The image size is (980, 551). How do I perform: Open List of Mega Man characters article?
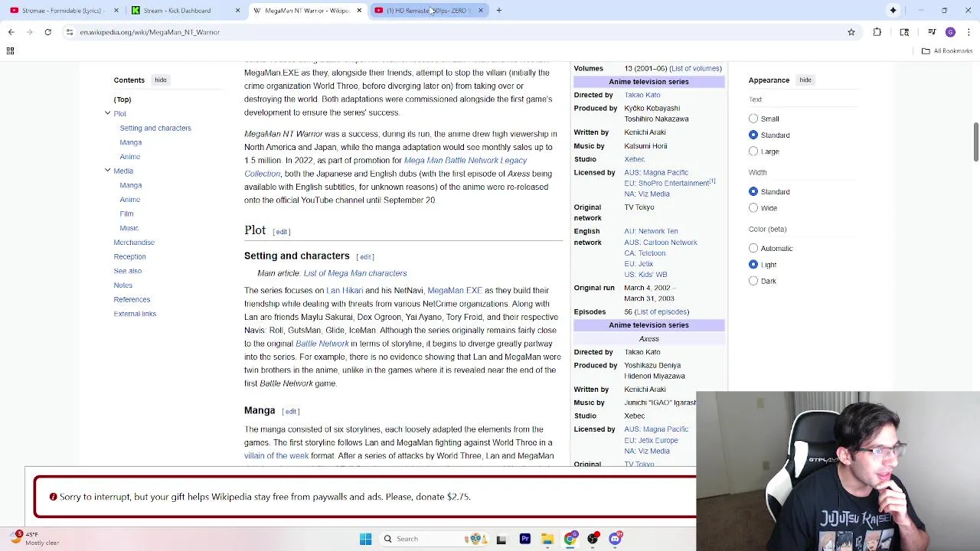[x=355, y=273]
